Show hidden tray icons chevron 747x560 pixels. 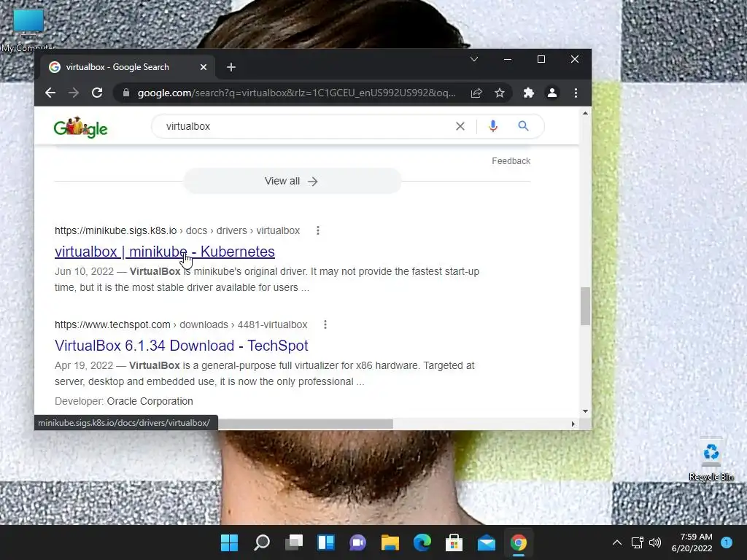[617, 542]
